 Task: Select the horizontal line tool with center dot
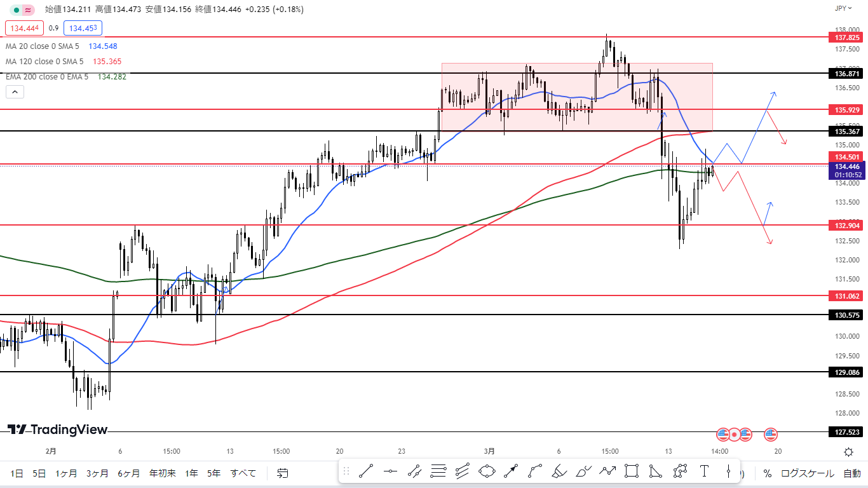click(x=390, y=471)
